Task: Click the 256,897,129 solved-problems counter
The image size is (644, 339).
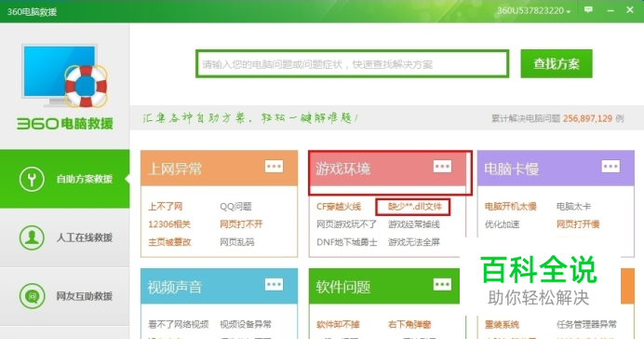Action: [588, 118]
